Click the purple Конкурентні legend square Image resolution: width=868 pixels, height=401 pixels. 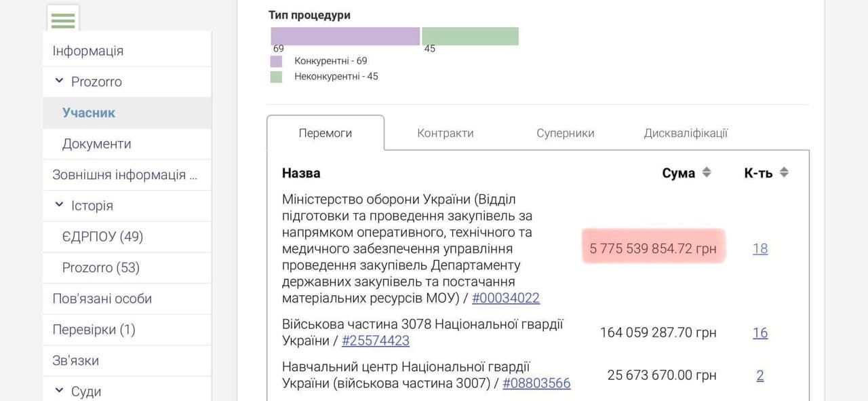coord(276,61)
